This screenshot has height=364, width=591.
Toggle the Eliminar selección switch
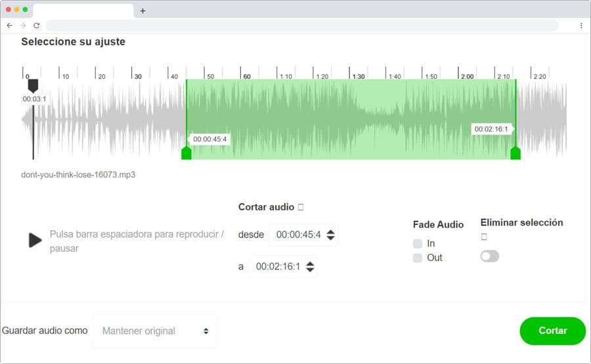[x=490, y=256]
